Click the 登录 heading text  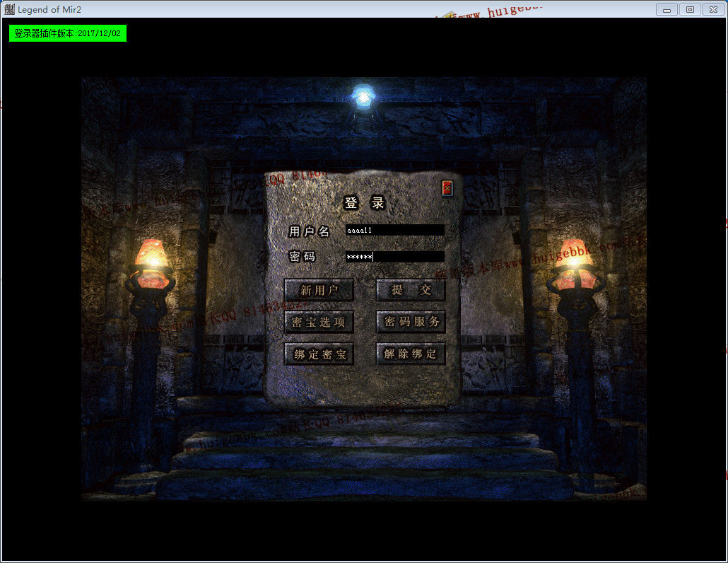coord(365,203)
